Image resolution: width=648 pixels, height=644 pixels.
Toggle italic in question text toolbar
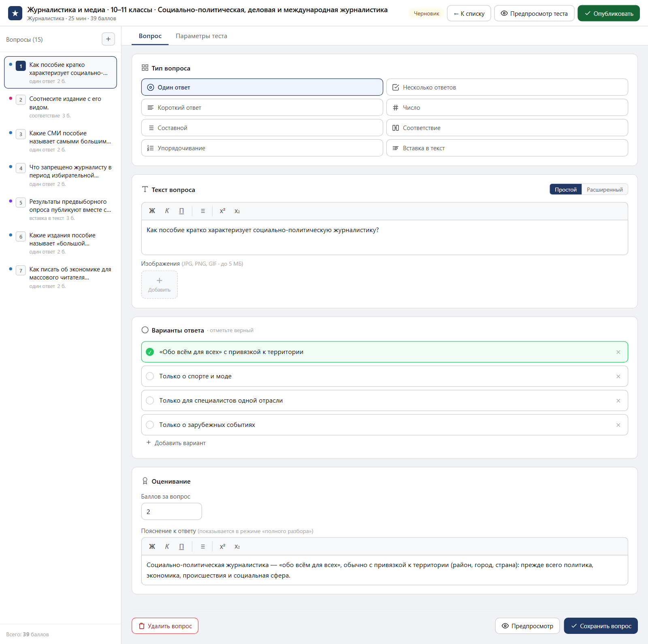tap(167, 211)
